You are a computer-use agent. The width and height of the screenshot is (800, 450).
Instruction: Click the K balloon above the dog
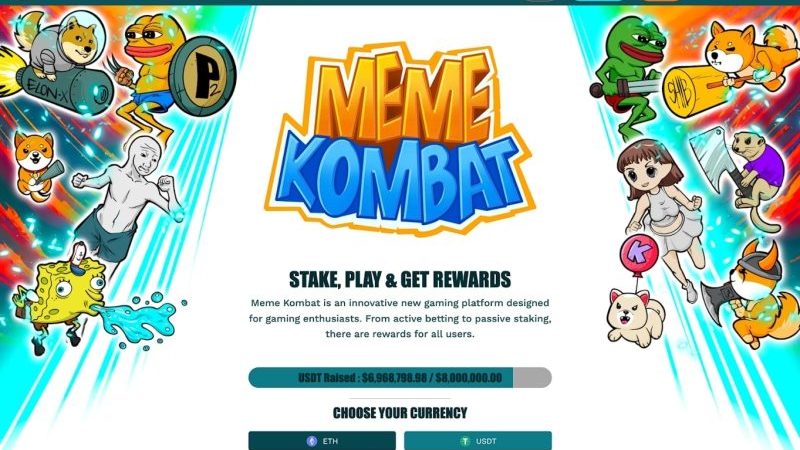pos(638,254)
